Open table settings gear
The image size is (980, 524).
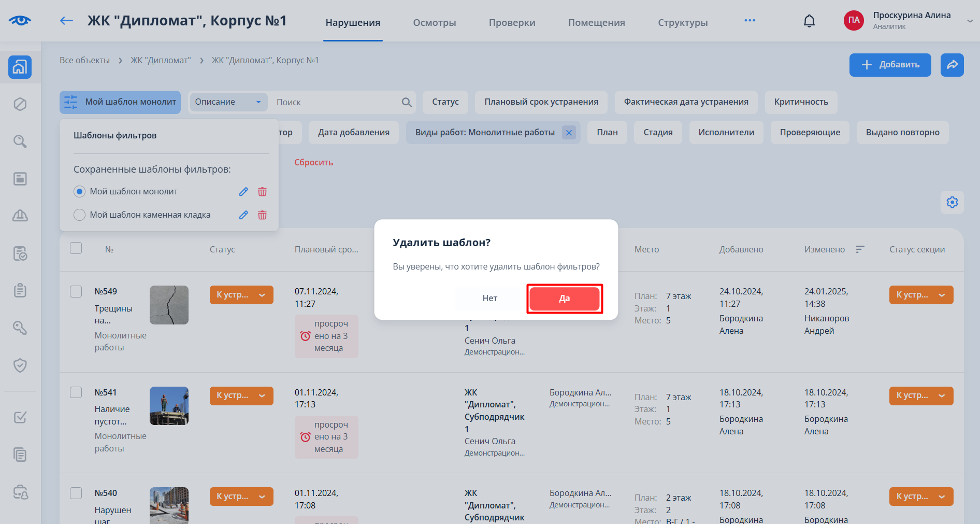coord(952,202)
